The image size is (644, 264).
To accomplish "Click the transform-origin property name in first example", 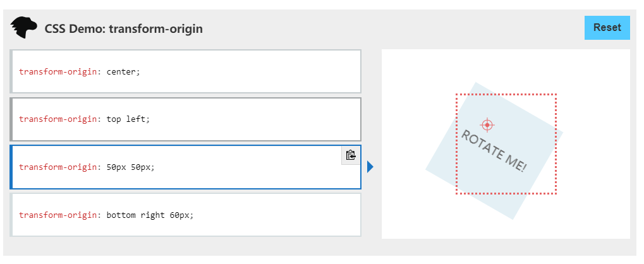I will click(58, 72).
